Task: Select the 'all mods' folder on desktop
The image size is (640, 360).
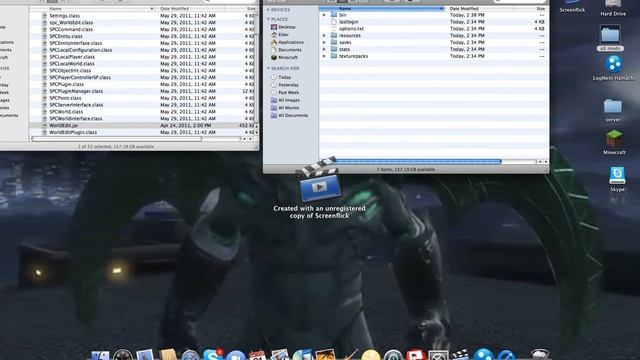Action: click(610, 38)
